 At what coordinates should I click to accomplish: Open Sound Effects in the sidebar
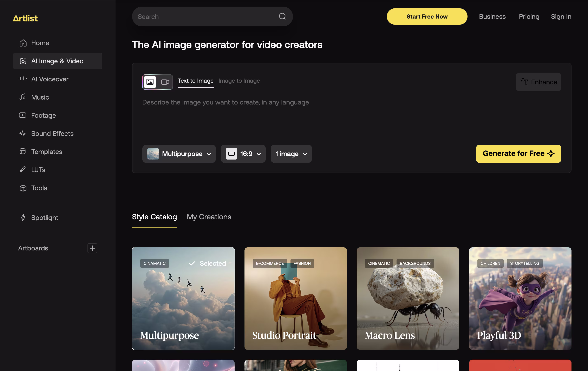(58, 134)
